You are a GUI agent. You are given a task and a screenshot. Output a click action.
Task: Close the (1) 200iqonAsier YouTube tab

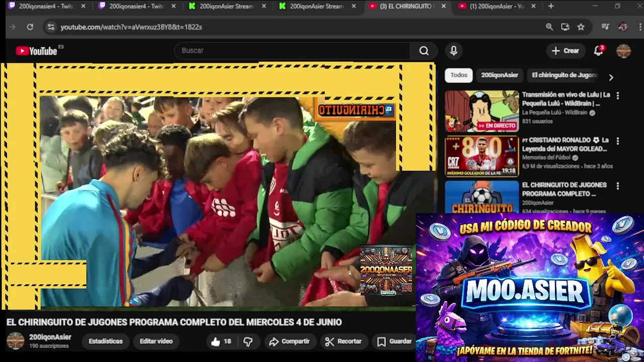[533, 6]
